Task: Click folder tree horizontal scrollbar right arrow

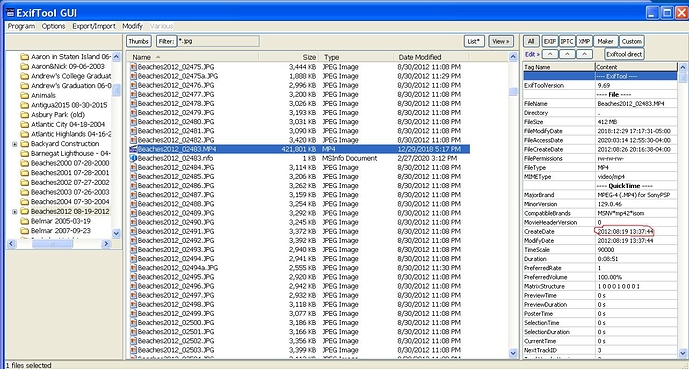Action: pyautogui.click(x=106, y=244)
